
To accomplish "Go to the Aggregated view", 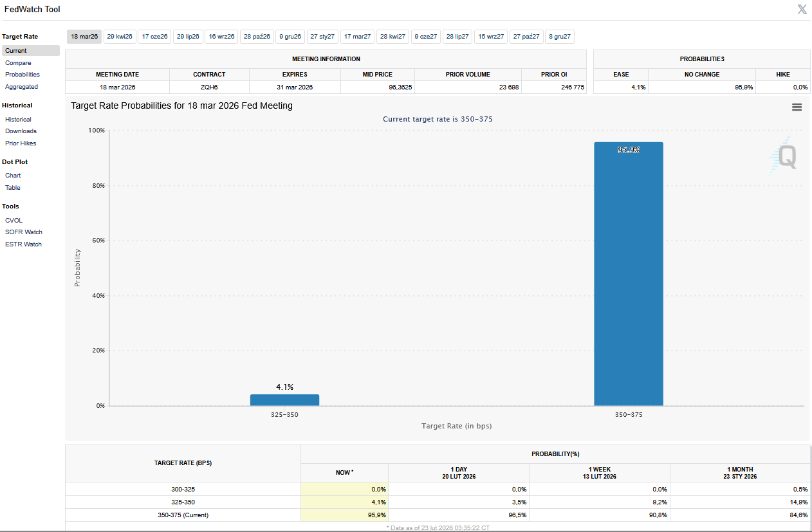I will click(21, 87).
